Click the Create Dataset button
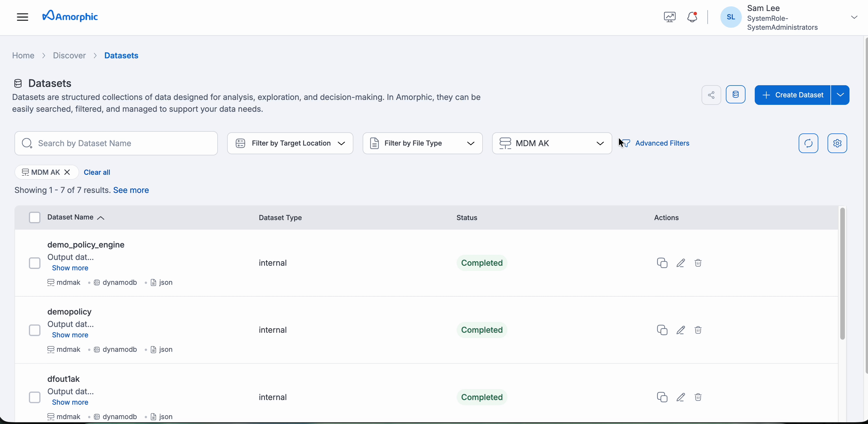Screen dimensions: 868x424 click(793, 95)
